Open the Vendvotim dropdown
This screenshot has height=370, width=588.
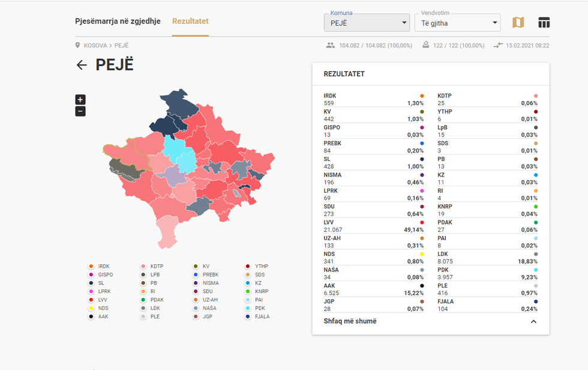pyautogui.click(x=457, y=23)
